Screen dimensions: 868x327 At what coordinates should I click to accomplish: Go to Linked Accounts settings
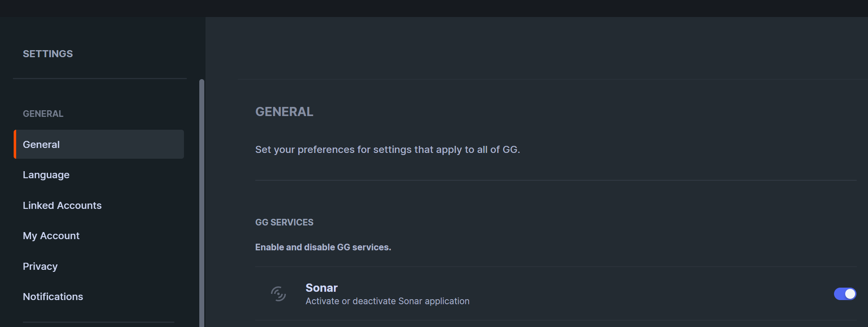tap(62, 206)
